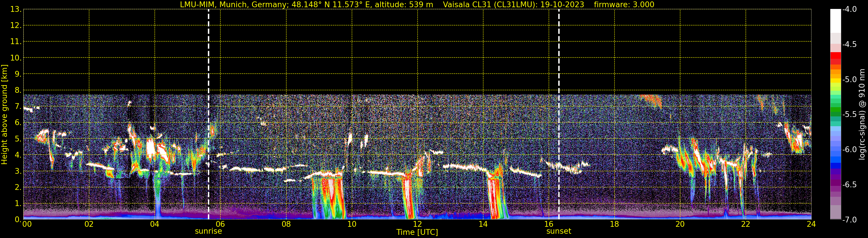Click the green segment of the colorbar
Screen dimensions: 868x238
[x=835, y=109]
